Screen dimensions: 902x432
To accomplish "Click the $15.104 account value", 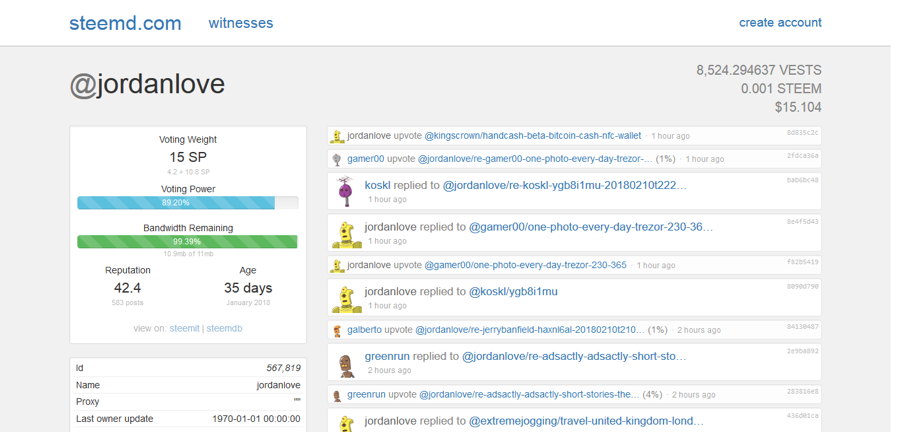I will (798, 107).
